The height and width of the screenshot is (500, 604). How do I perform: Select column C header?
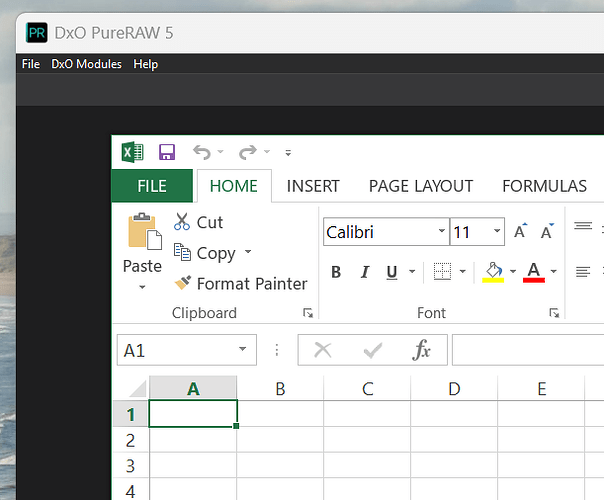[367, 389]
